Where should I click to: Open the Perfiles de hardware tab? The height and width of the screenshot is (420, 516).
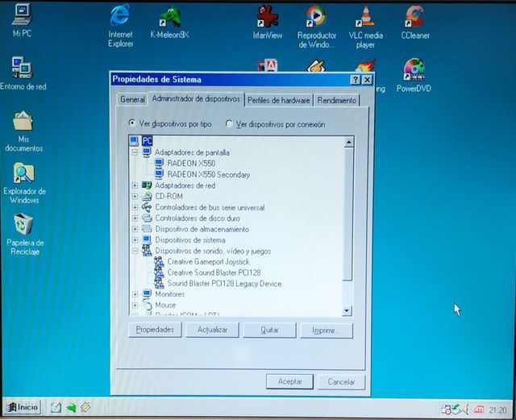coord(279,101)
